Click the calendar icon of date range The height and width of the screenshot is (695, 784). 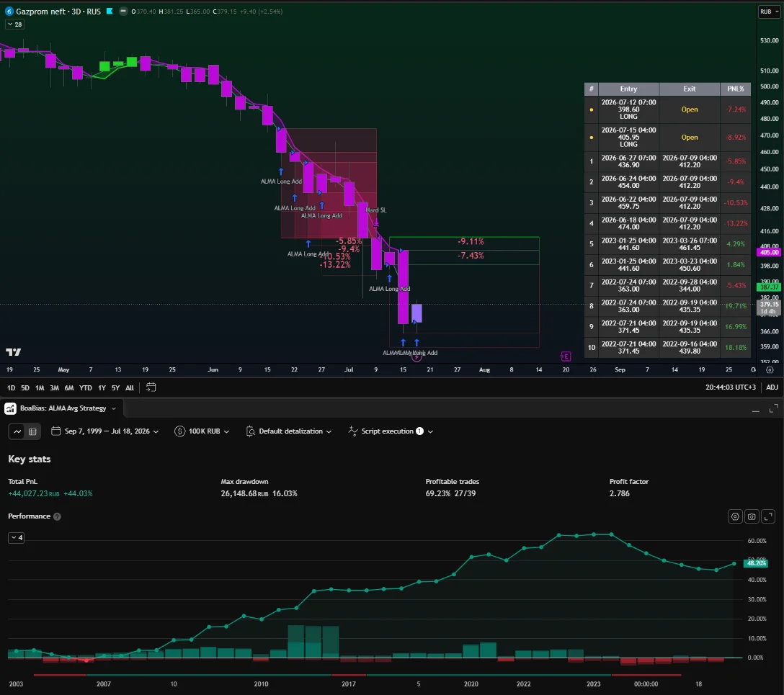click(x=56, y=431)
